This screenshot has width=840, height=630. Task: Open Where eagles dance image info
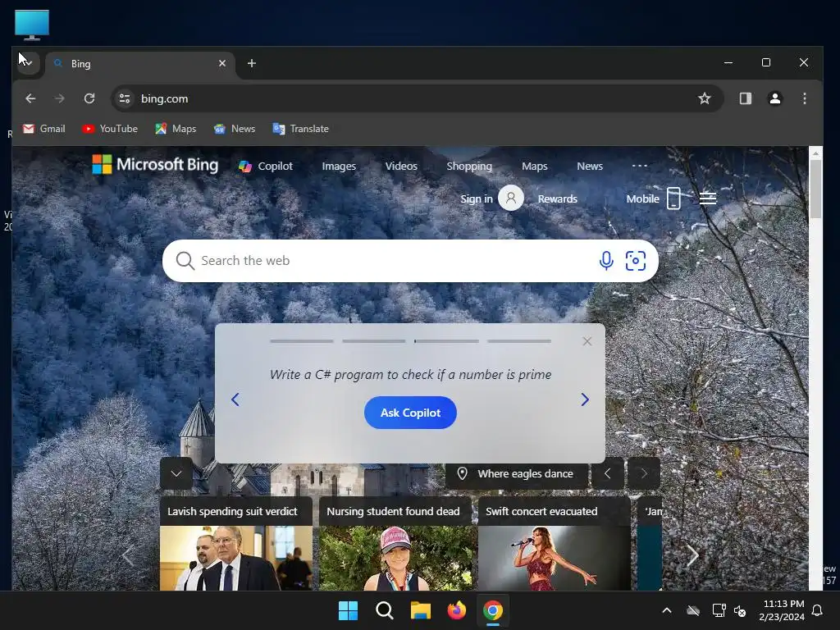point(517,473)
